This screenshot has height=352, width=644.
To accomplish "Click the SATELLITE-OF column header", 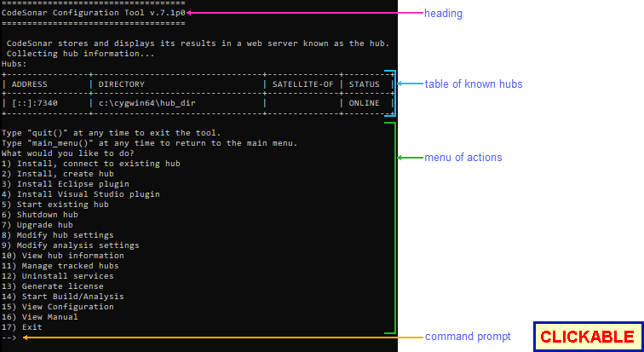I will click(302, 84).
